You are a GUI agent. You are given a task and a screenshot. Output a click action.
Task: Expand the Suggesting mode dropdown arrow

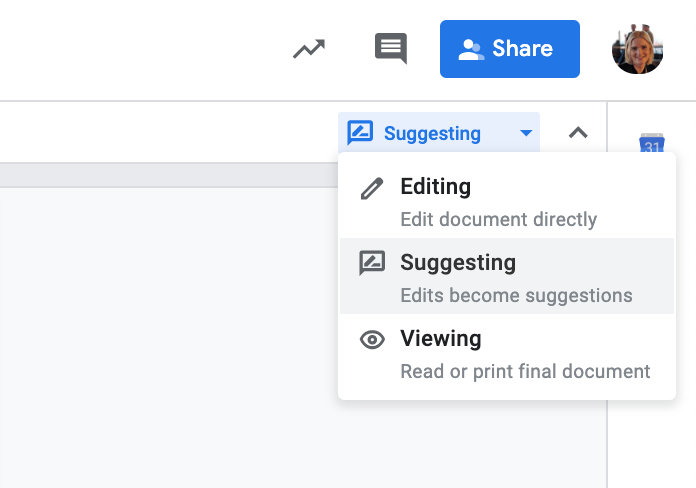click(526, 133)
